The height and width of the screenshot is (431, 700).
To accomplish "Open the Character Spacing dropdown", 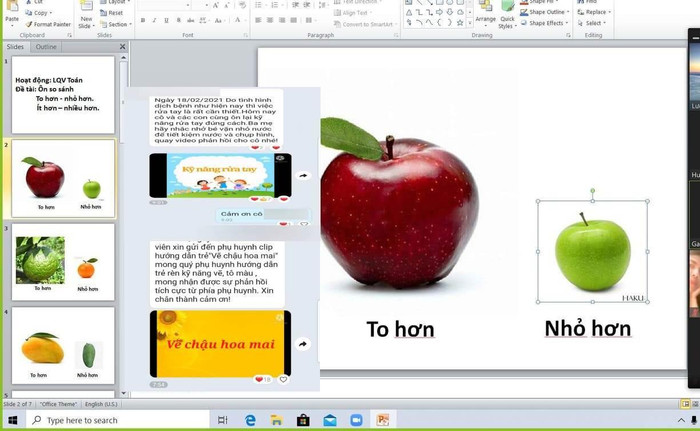I will [204, 20].
